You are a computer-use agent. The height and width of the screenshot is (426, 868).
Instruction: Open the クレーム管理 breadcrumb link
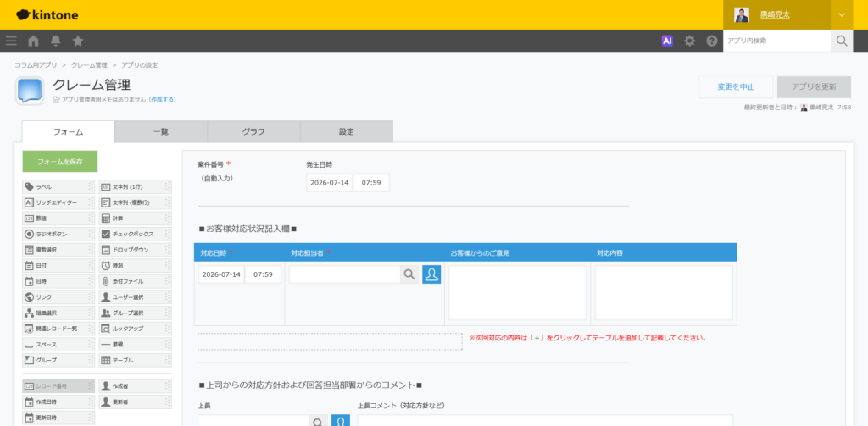(x=89, y=65)
